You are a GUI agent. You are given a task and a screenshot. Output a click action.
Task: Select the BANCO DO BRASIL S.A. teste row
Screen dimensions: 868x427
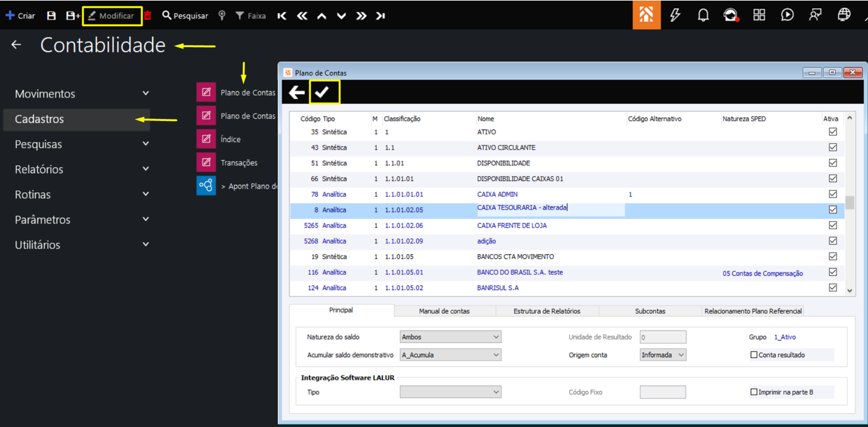pyautogui.click(x=567, y=272)
